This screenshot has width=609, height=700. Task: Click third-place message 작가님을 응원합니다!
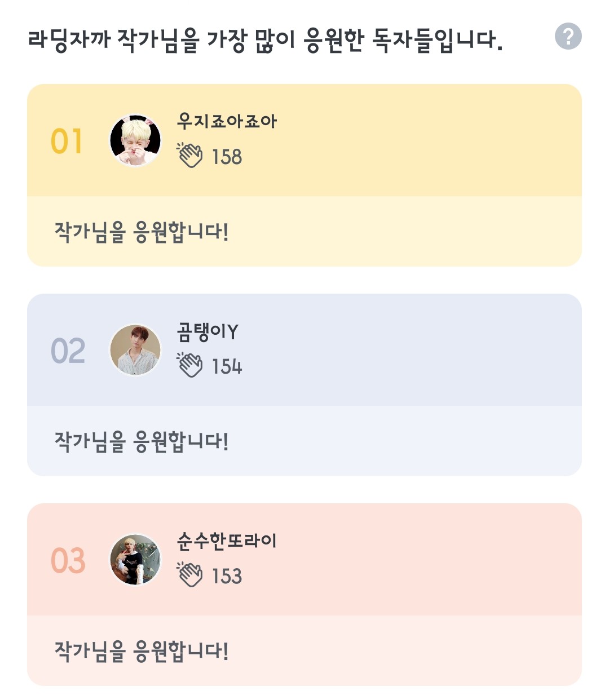pos(142,651)
